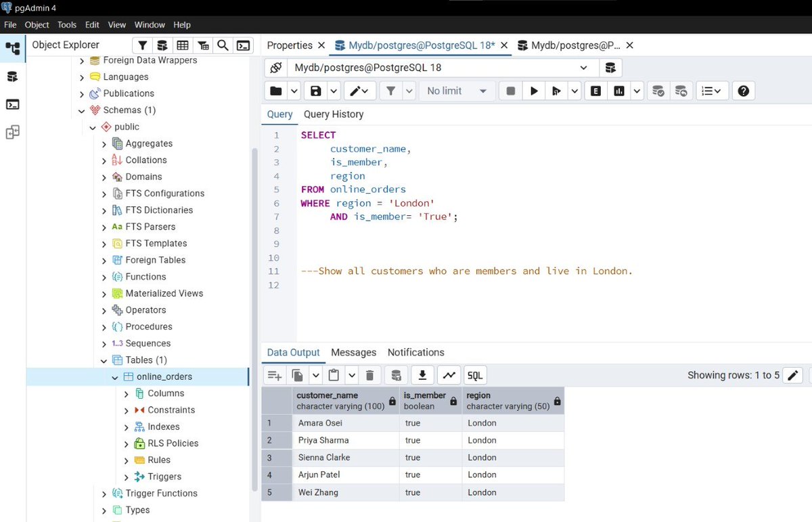Open the Object menu
The width and height of the screenshot is (812, 522).
pos(37,24)
